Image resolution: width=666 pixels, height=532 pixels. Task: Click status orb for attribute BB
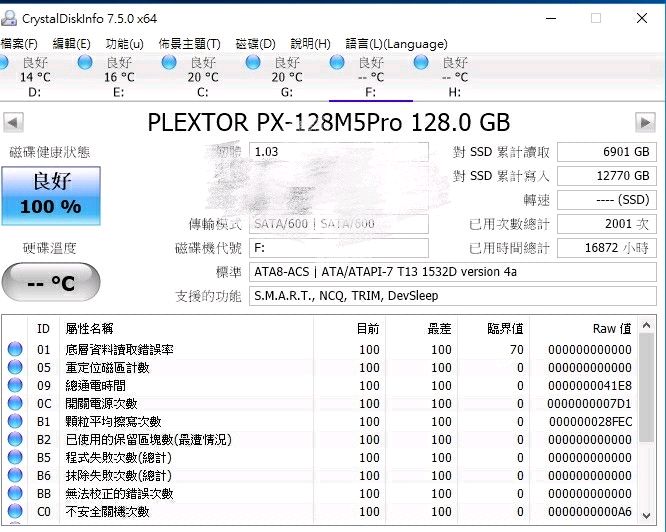[15, 493]
